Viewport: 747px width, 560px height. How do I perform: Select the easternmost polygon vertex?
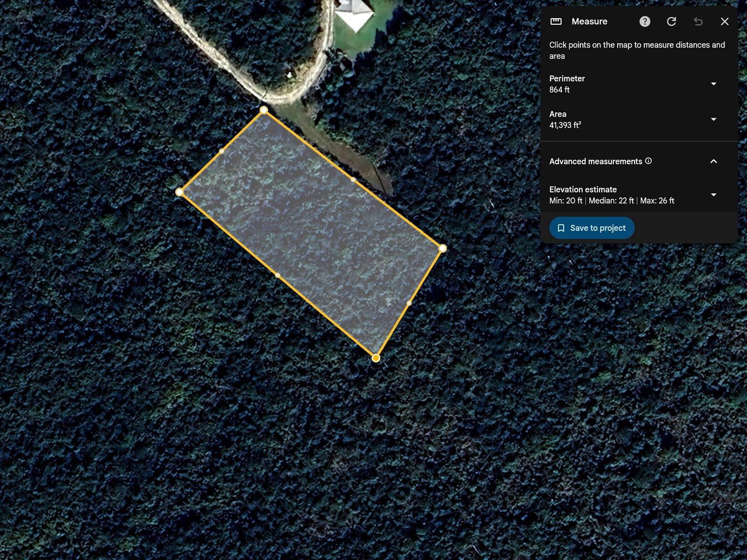pyautogui.click(x=443, y=248)
